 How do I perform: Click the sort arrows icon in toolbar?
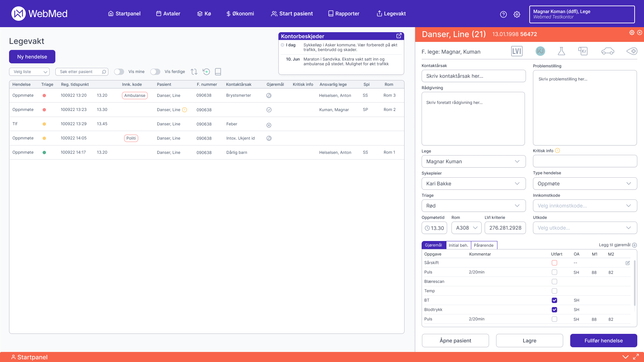(194, 72)
